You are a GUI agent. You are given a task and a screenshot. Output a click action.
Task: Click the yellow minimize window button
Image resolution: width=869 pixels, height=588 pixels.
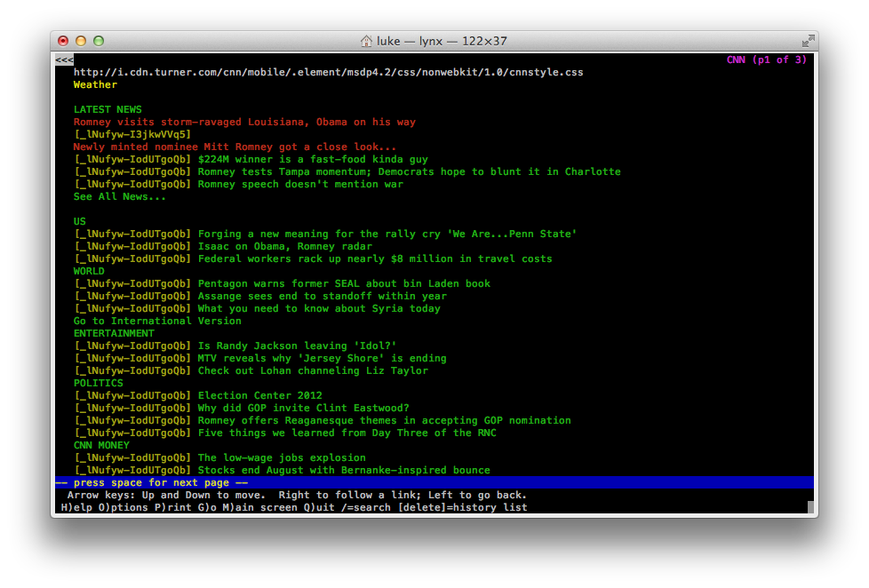[81, 41]
